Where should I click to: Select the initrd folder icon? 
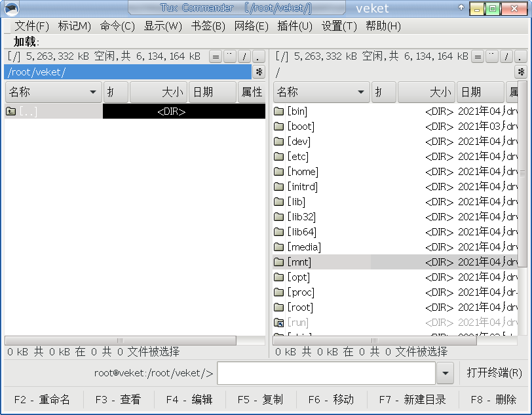278,186
